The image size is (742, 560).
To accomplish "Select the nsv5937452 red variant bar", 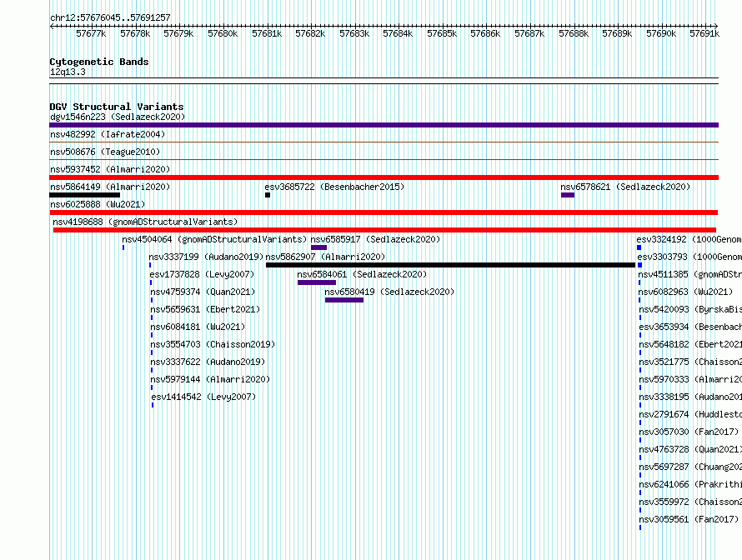I will pyautogui.click(x=384, y=177).
